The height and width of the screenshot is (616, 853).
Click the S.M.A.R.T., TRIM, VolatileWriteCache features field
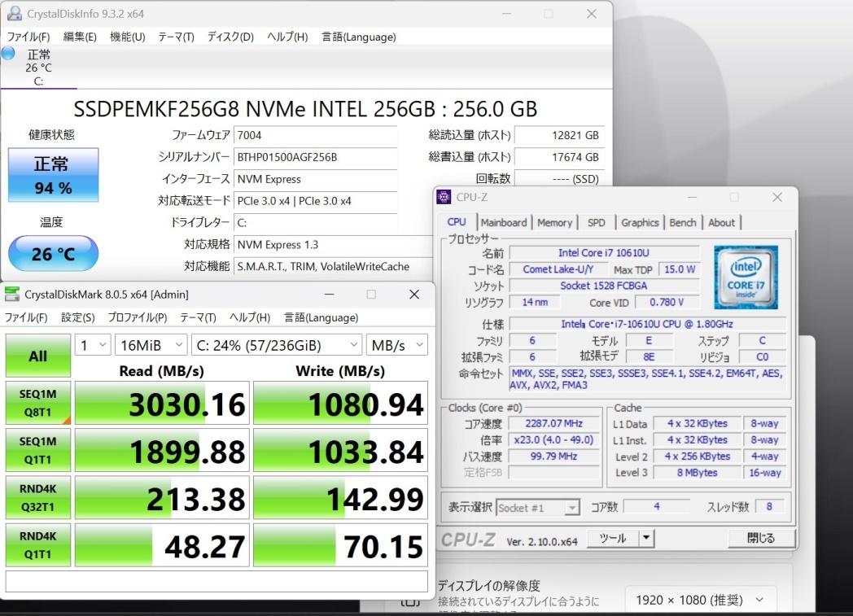coord(333,266)
